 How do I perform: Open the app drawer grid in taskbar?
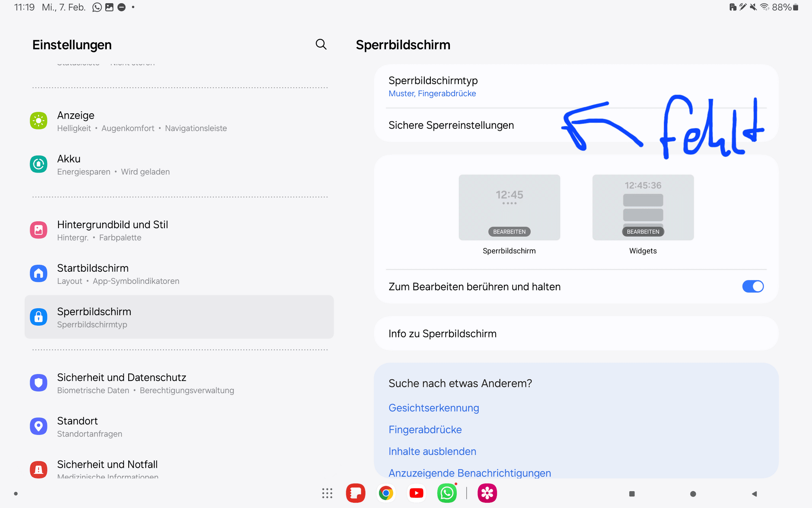click(327, 493)
